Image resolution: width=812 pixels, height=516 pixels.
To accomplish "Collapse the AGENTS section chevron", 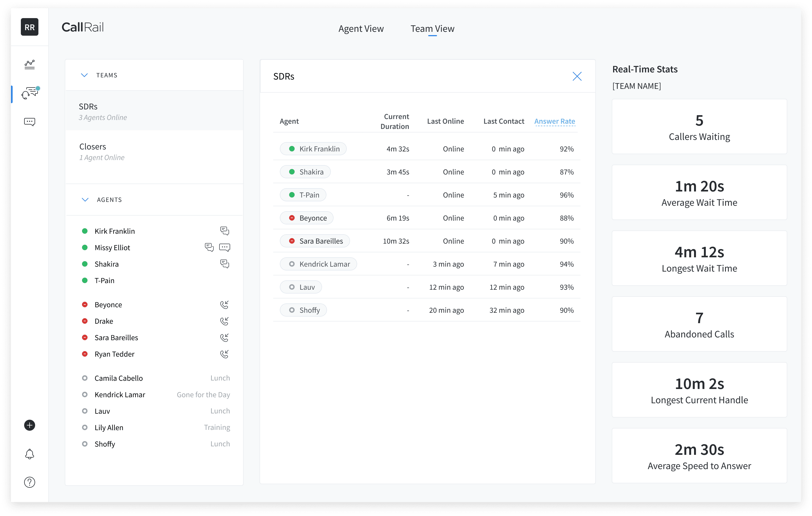I will [85, 200].
